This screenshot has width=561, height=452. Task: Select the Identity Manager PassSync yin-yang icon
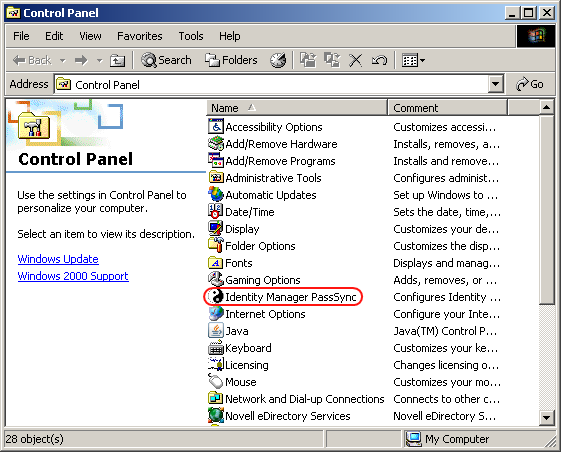[x=216, y=297]
